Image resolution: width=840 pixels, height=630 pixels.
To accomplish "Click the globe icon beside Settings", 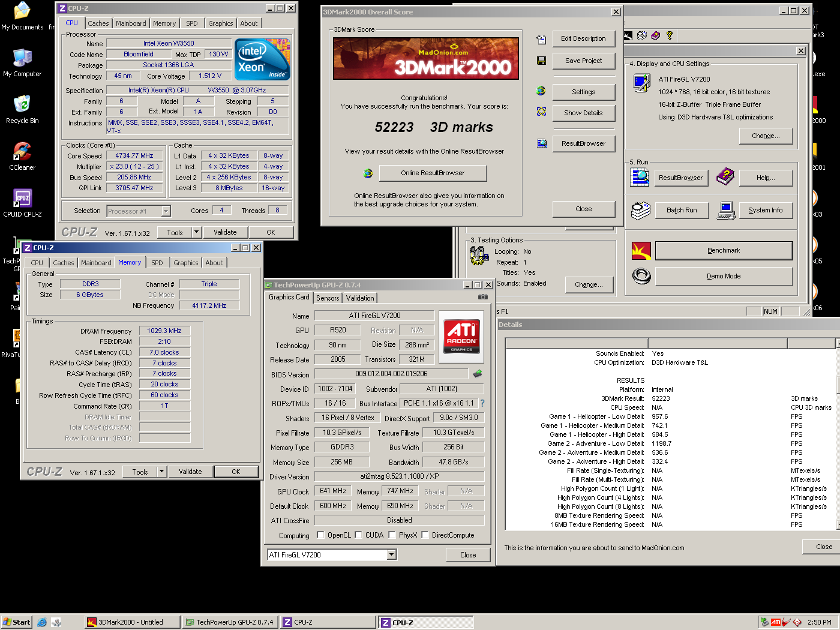I will pyautogui.click(x=541, y=91).
